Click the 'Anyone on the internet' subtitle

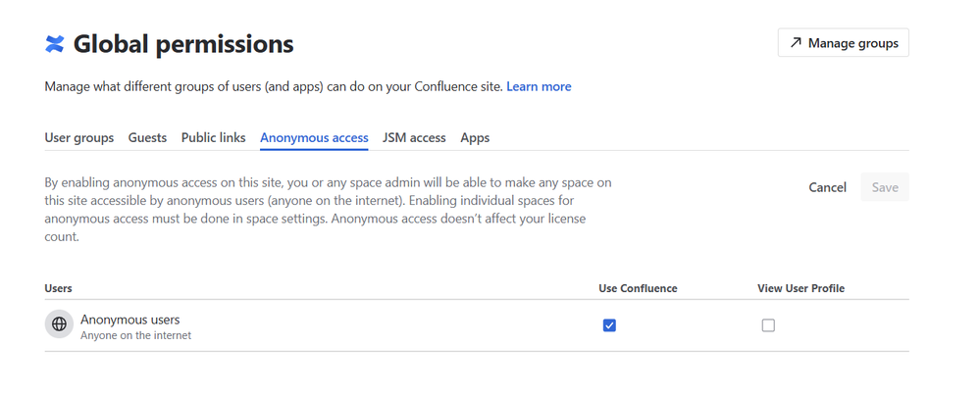(135, 335)
